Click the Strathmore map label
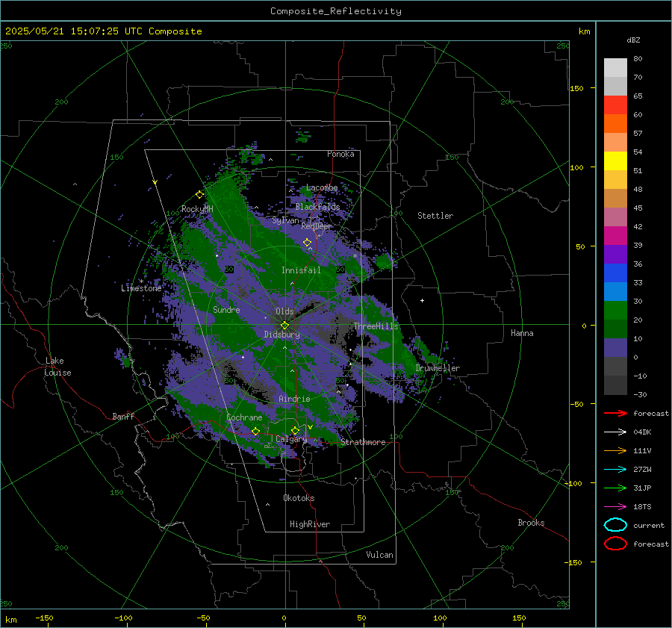Image resolution: width=672 pixels, height=628 pixels. [363, 442]
